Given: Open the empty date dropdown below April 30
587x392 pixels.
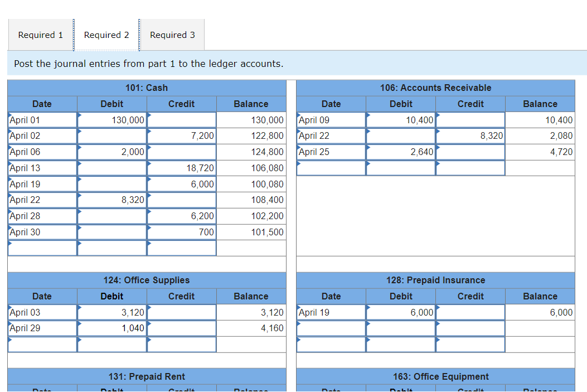Looking at the screenshot, I should click(x=42, y=248).
